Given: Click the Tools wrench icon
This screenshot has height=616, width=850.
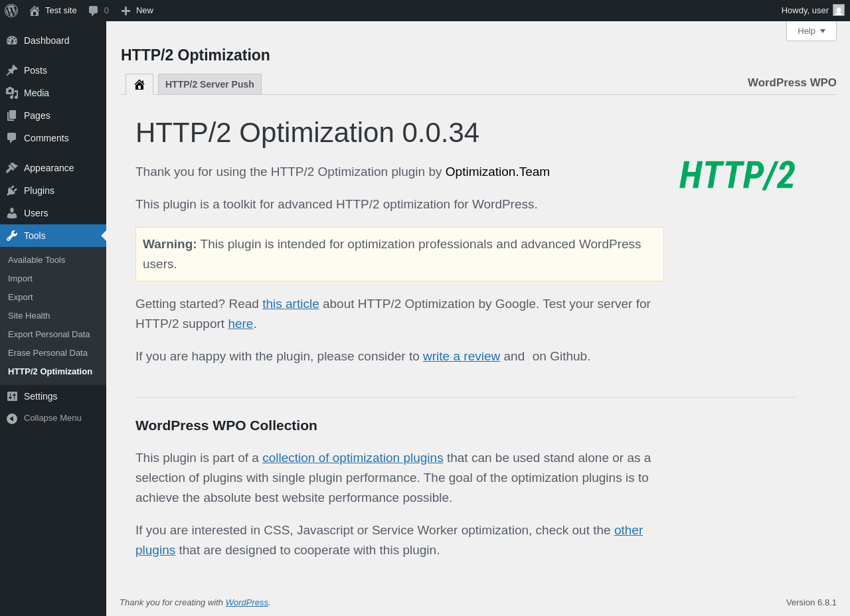Looking at the screenshot, I should click(12, 236).
